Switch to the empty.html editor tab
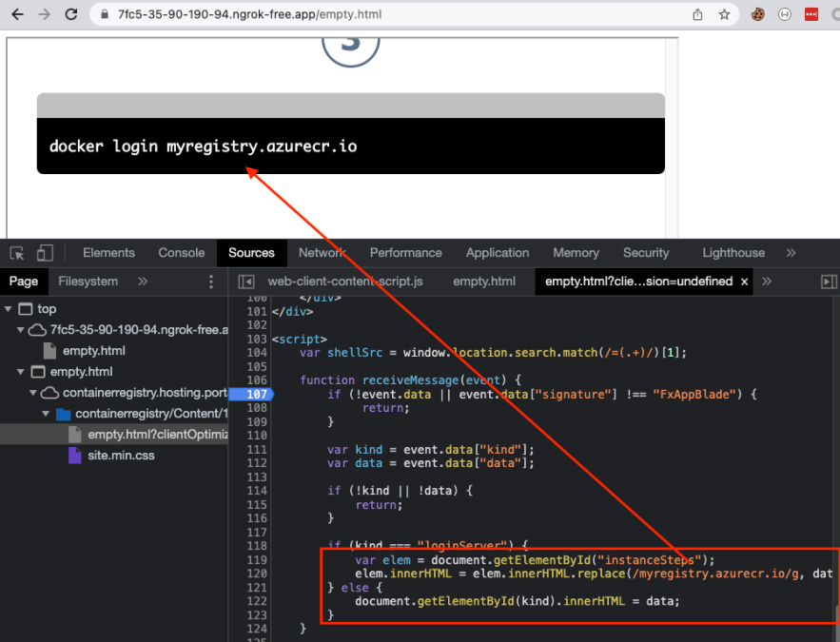 (x=484, y=282)
